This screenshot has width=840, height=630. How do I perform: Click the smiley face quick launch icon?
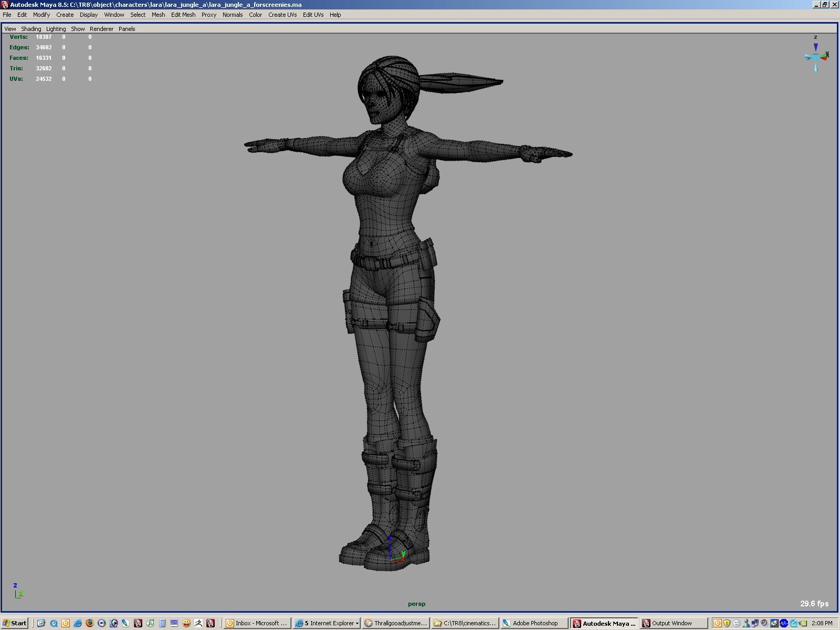tap(186, 623)
